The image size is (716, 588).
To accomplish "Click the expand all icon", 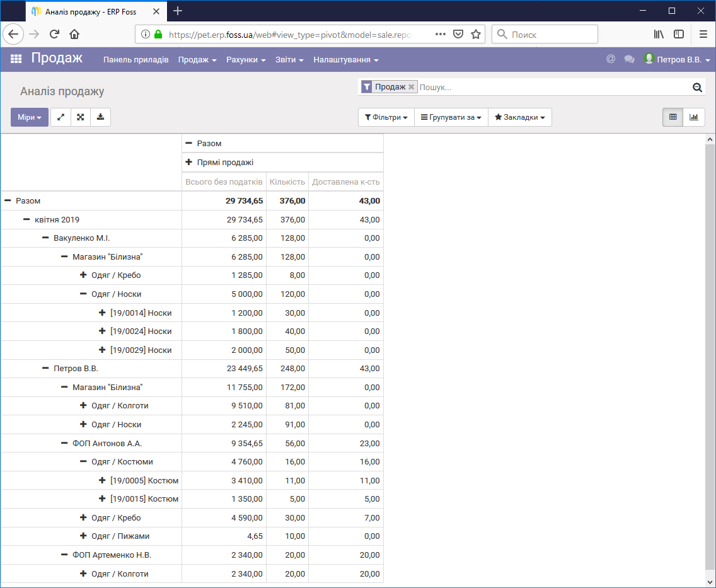I will (x=81, y=117).
